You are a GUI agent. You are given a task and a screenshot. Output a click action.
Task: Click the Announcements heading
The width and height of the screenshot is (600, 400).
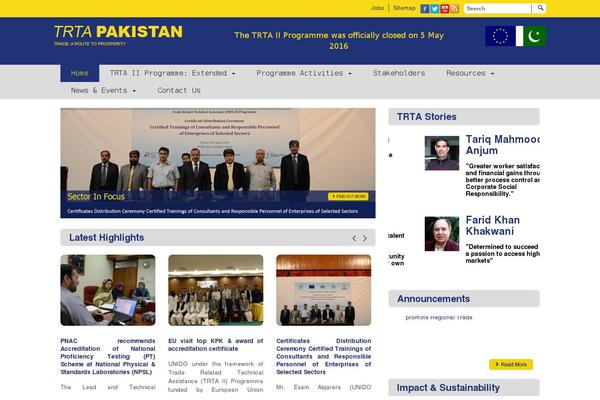point(433,299)
